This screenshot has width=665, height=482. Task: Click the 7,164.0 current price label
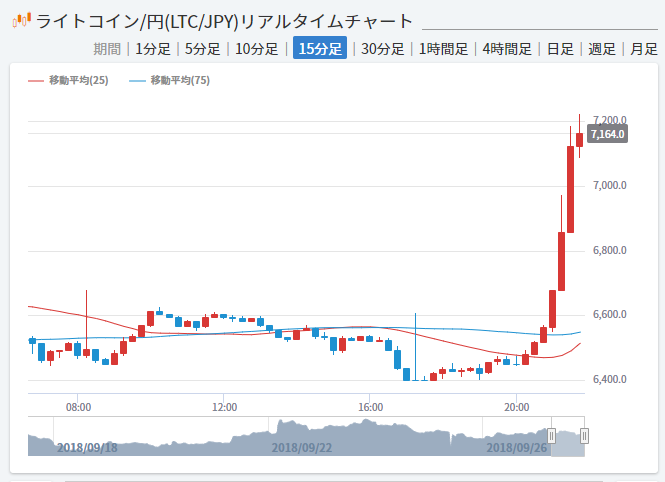(x=608, y=134)
